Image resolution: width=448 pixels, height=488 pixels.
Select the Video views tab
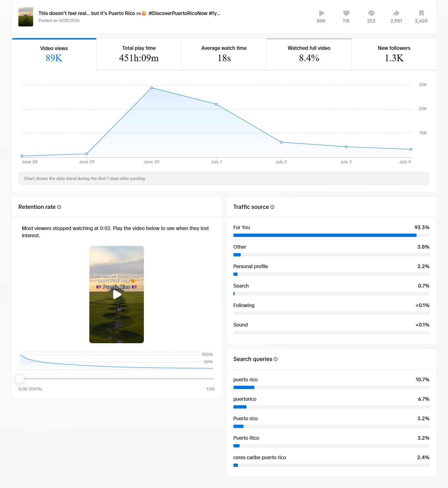[x=54, y=54]
